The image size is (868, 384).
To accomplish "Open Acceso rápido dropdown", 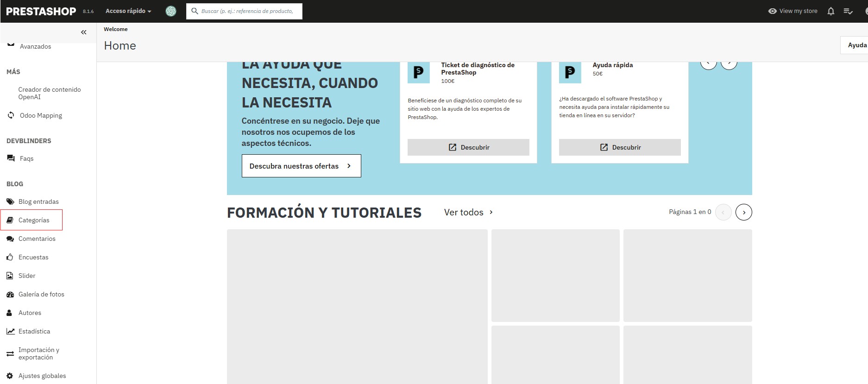I will [128, 11].
